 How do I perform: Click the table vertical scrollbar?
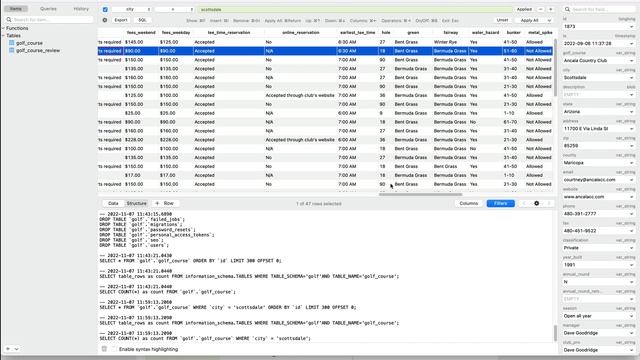(555, 67)
